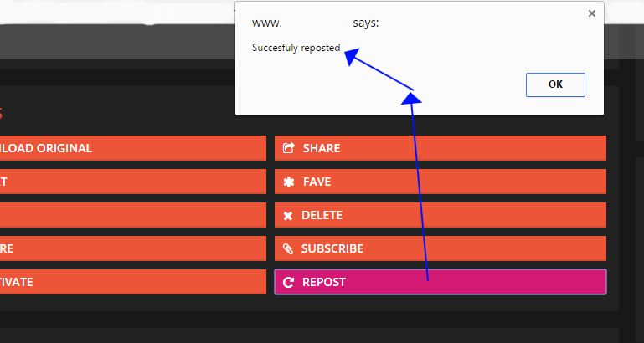Image resolution: width=644 pixels, height=343 pixels.
Task: Click the REPOST button
Action: [440, 282]
